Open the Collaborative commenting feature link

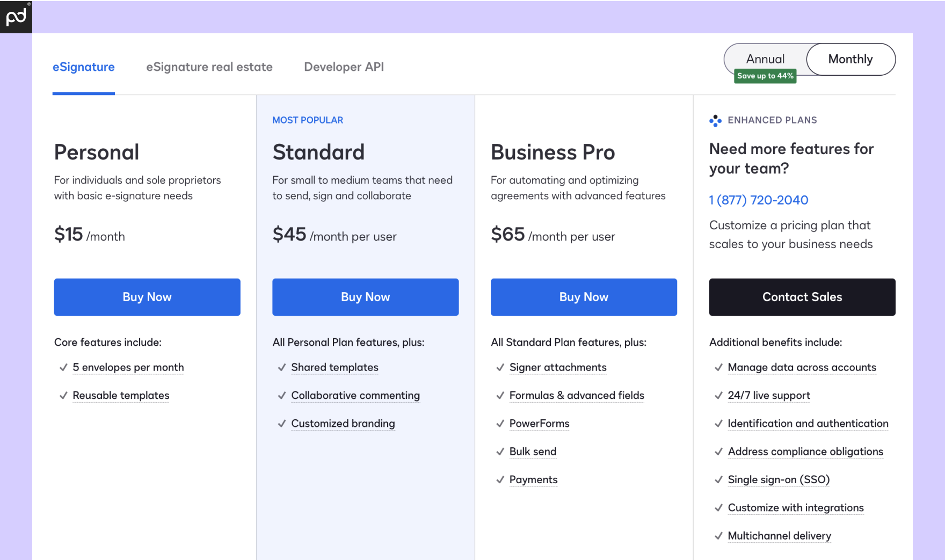point(355,395)
